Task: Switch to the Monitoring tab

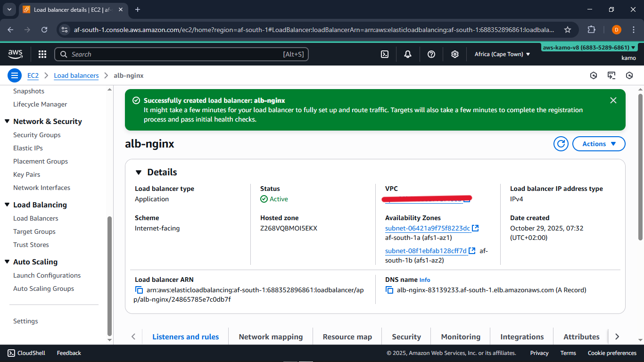Action: 461,337
